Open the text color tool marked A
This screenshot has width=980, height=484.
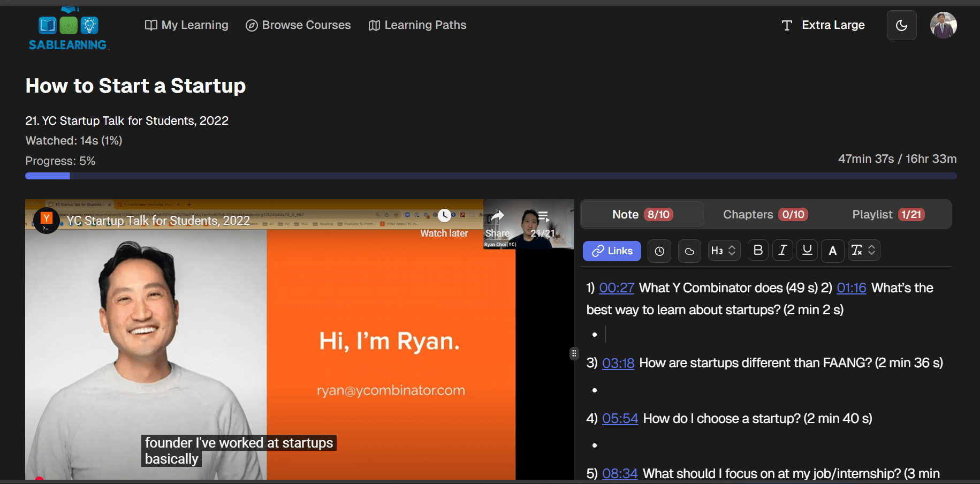tap(832, 250)
